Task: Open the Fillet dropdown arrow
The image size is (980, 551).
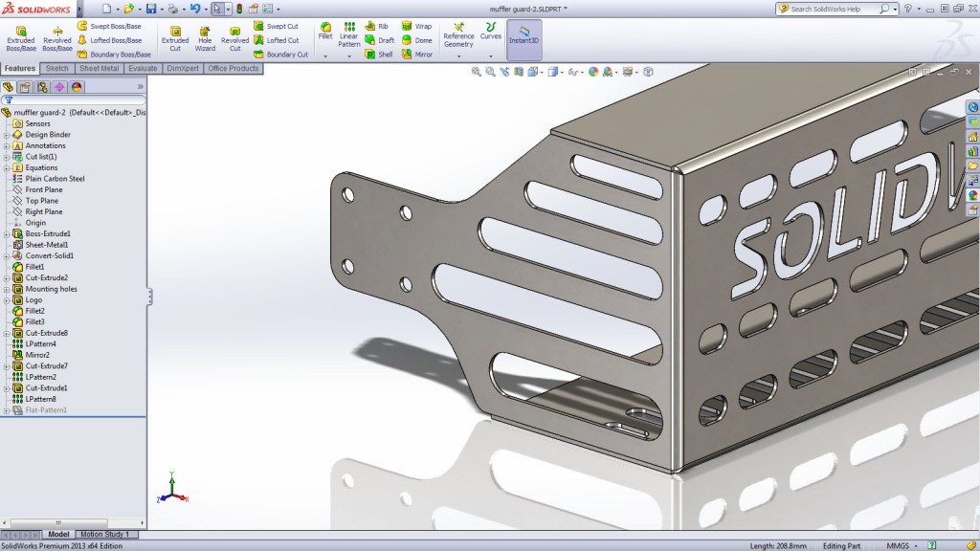Action: [x=325, y=56]
